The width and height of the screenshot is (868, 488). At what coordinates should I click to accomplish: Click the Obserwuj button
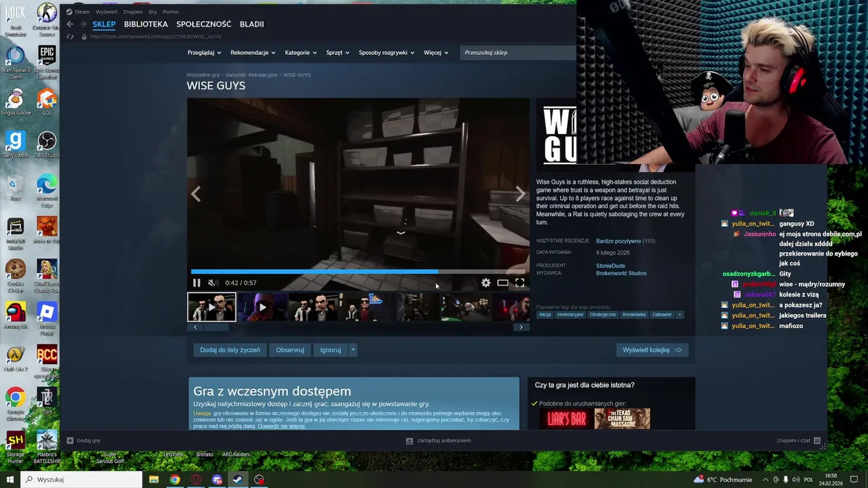pos(290,350)
